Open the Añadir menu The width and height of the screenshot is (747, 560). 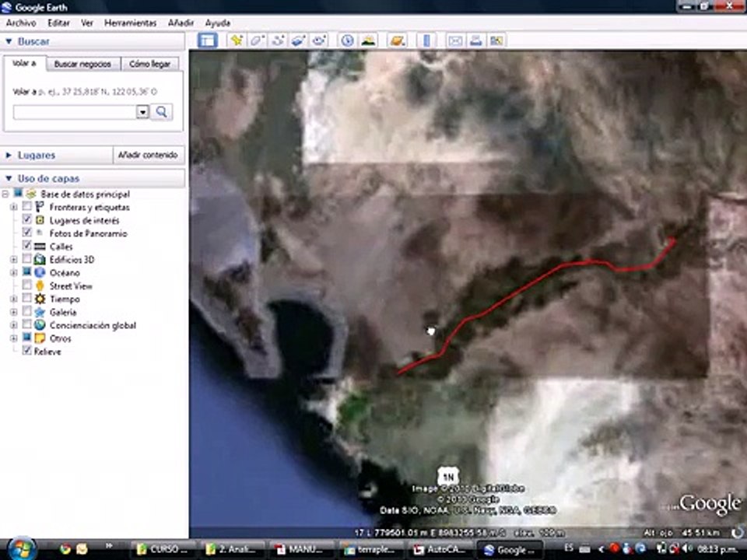pyautogui.click(x=181, y=23)
